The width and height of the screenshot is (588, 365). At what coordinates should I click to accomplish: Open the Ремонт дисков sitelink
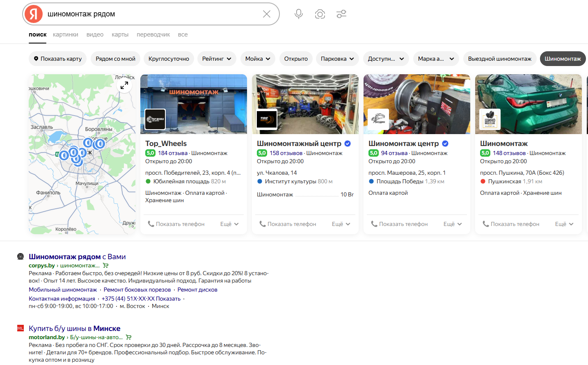(197, 290)
